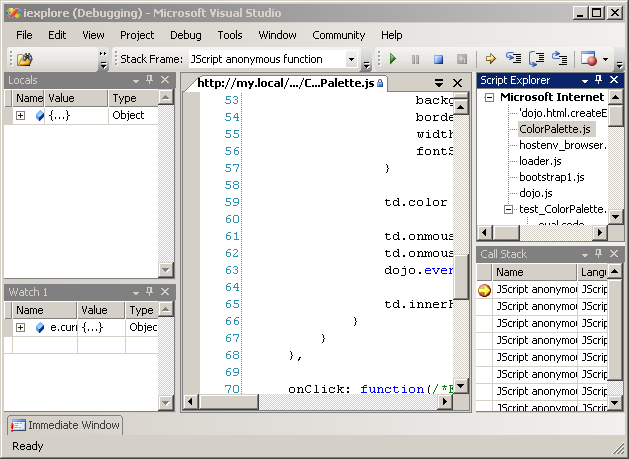Toggle auto-hide pin on Script Explorer panel
The height and width of the screenshot is (459, 629).
tap(599, 79)
